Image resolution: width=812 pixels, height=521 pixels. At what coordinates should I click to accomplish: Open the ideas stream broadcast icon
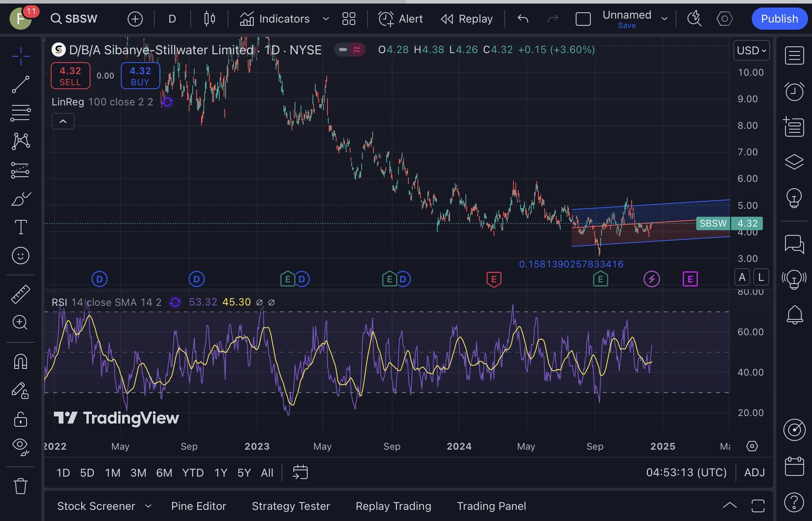click(x=794, y=279)
